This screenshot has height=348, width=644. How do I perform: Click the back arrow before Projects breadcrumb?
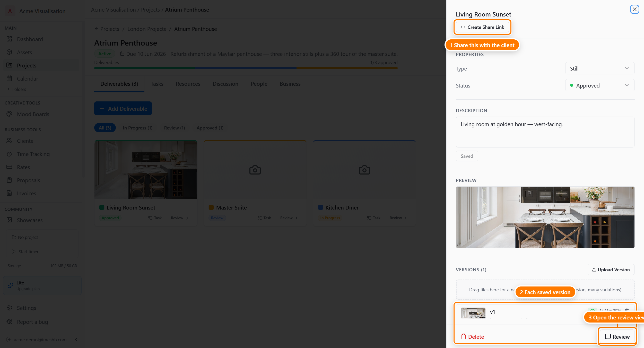[x=97, y=29]
